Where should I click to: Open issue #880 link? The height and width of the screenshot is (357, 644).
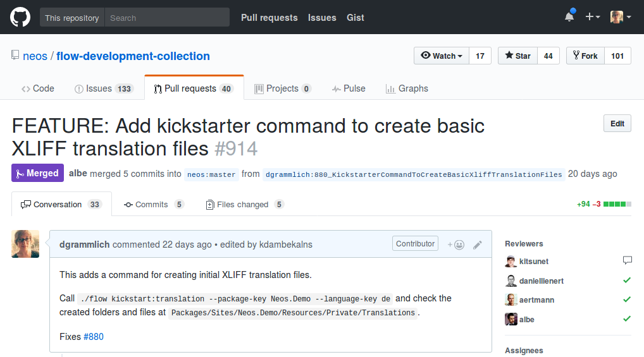coord(93,337)
